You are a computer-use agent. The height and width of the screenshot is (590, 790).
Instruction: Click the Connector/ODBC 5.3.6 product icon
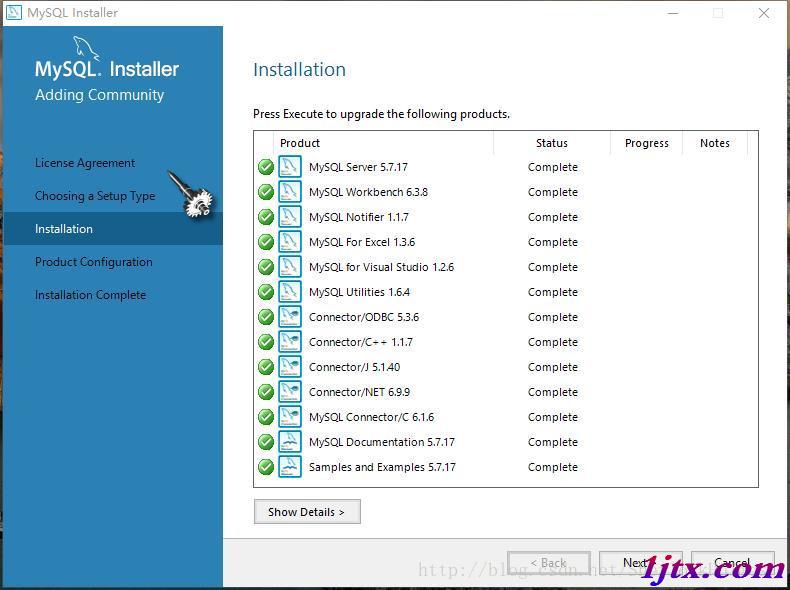coord(290,317)
